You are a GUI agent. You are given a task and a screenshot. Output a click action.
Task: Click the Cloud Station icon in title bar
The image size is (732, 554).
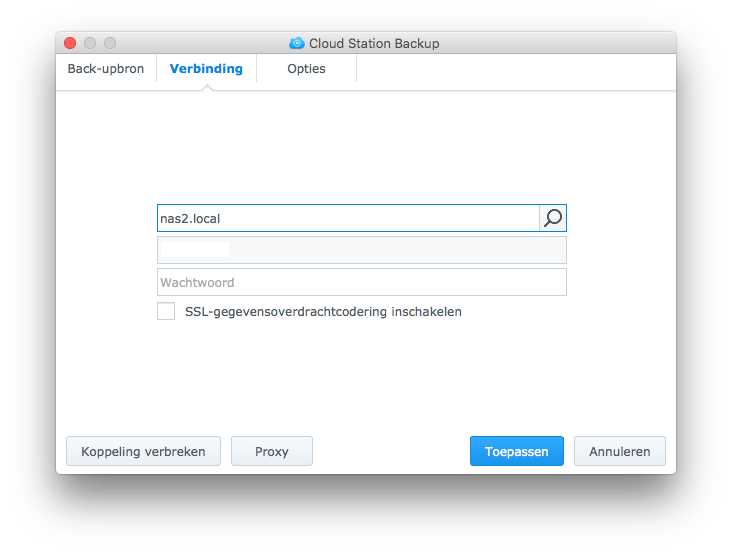point(296,43)
